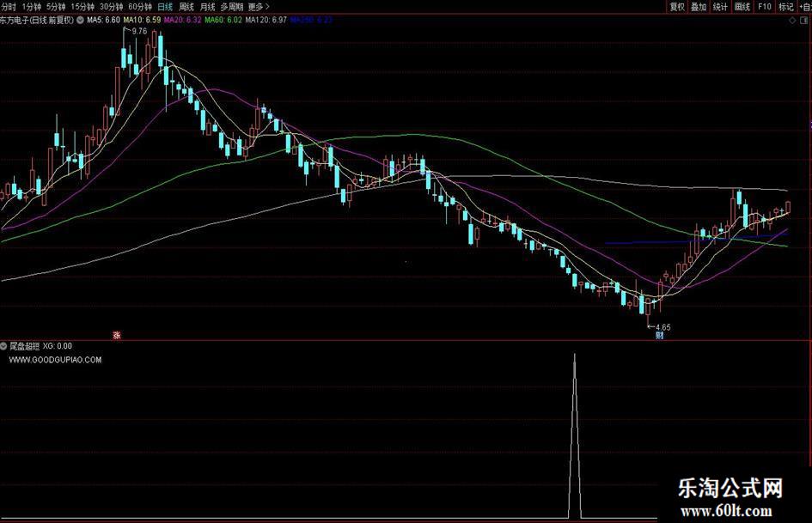This screenshot has height=523, width=812.
Task: Open the 多周期 multi-period view
Action: tap(231, 7)
